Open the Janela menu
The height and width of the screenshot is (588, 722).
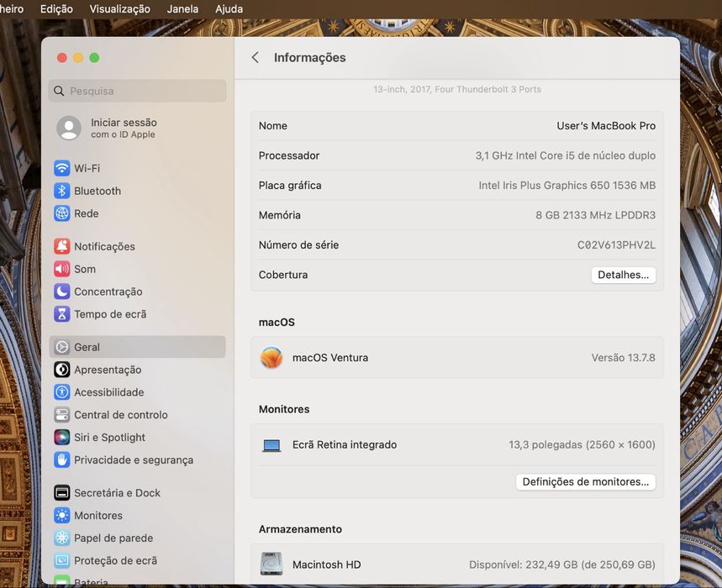pyautogui.click(x=182, y=8)
